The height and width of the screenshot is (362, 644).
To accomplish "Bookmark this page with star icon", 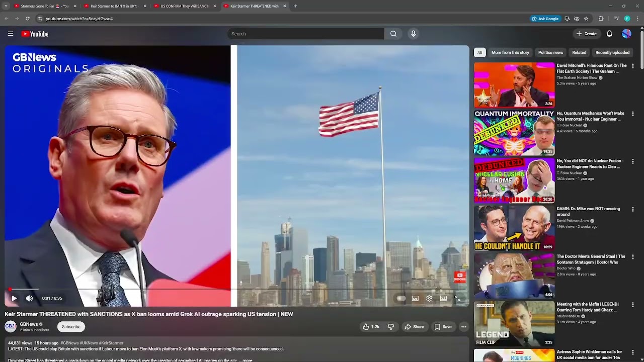I will tap(586, 19).
